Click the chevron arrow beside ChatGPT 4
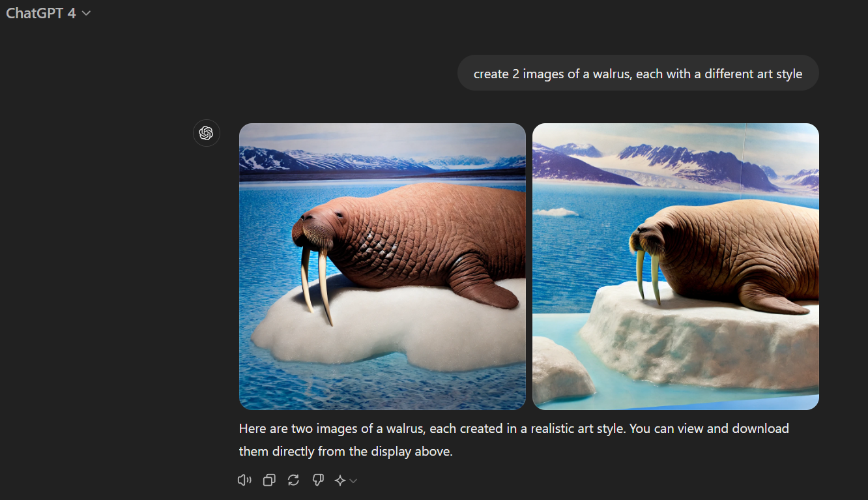 point(86,13)
